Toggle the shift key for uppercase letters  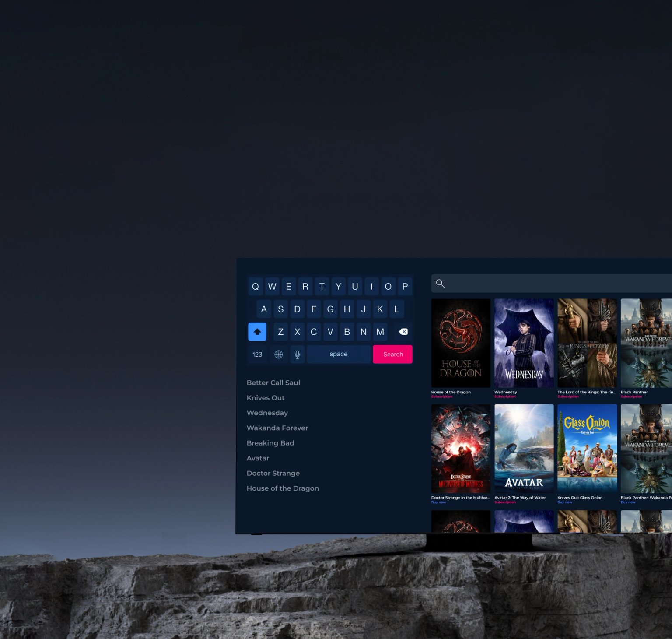[257, 331]
